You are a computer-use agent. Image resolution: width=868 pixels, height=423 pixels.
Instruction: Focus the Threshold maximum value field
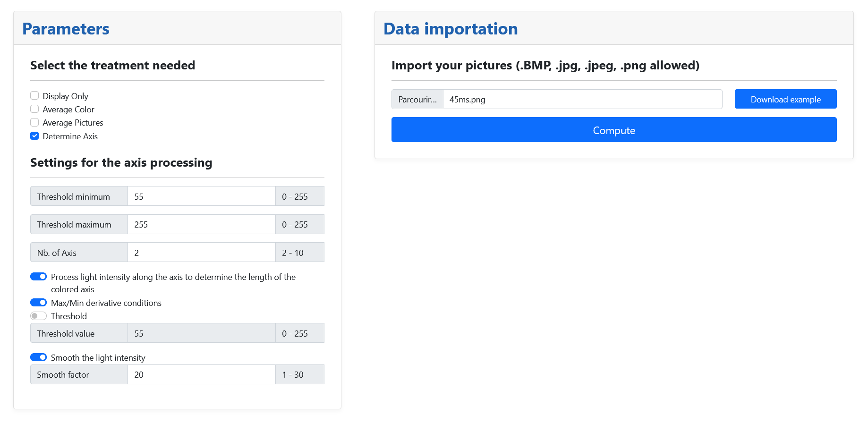pyautogui.click(x=202, y=224)
